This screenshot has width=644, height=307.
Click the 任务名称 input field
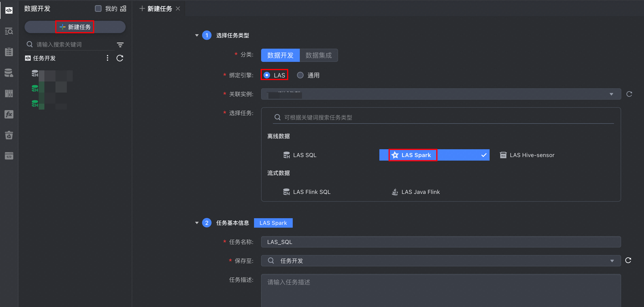[x=441, y=242]
